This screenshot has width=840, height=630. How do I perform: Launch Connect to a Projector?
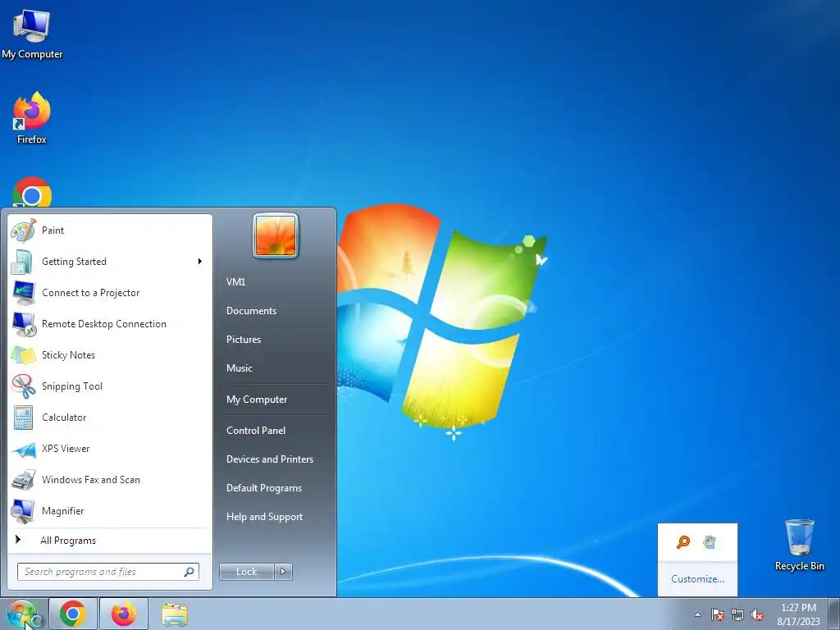110,293
